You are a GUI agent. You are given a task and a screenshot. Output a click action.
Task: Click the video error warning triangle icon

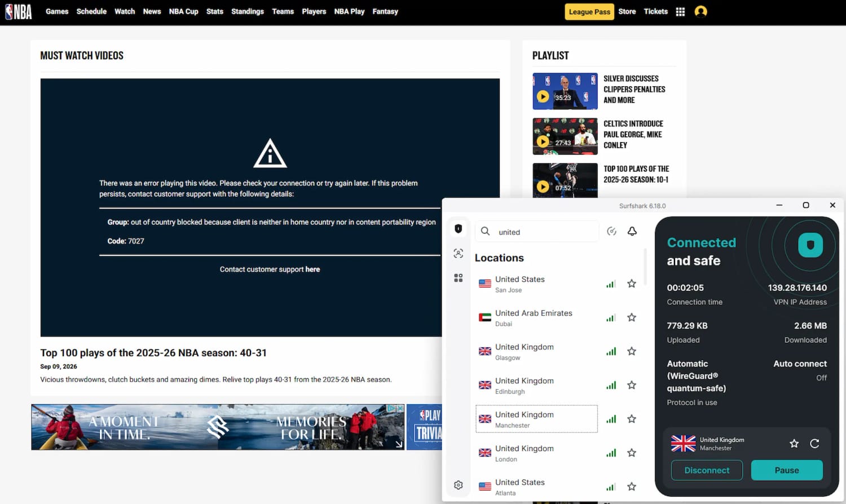[270, 153]
